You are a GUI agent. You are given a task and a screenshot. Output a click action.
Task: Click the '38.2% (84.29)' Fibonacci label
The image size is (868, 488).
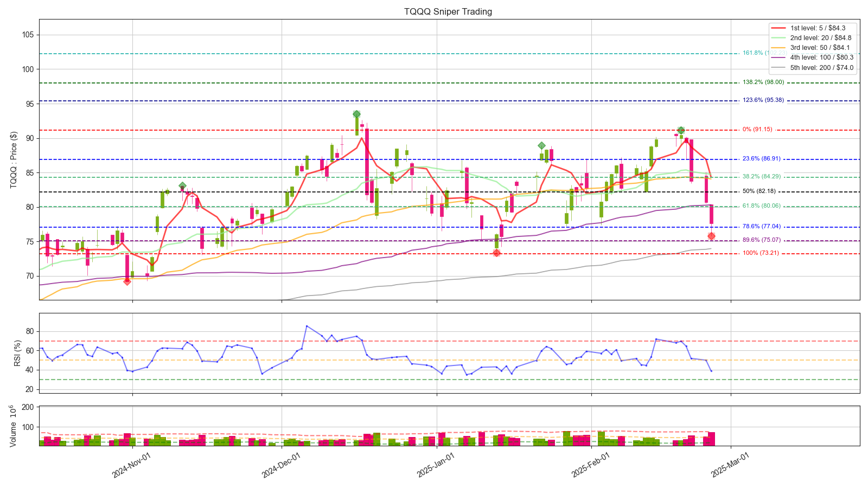click(x=761, y=177)
